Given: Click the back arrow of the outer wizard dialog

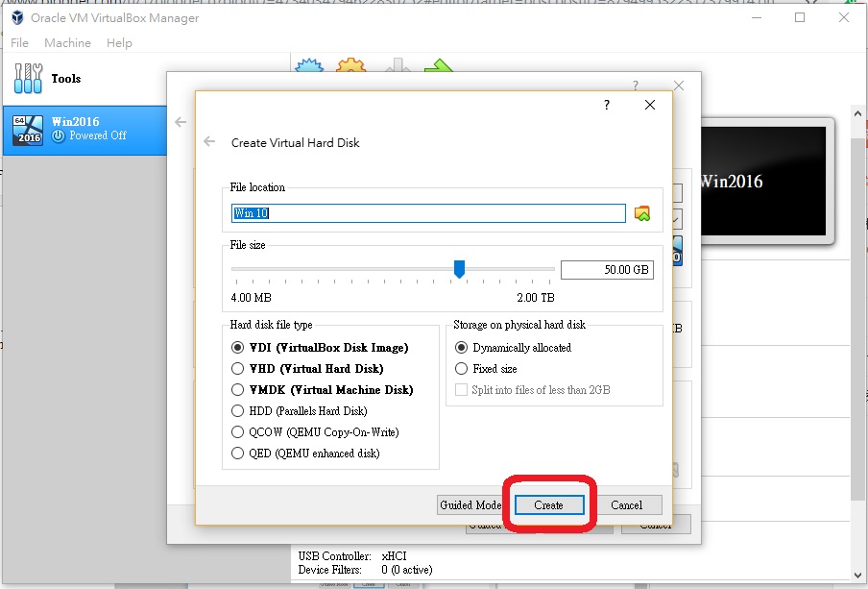Looking at the screenshot, I should click(x=181, y=122).
